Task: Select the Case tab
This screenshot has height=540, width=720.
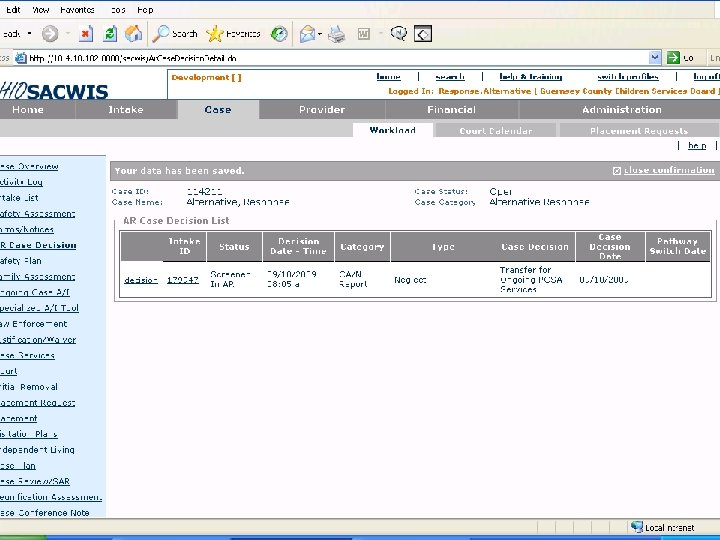Action: (x=218, y=110)
